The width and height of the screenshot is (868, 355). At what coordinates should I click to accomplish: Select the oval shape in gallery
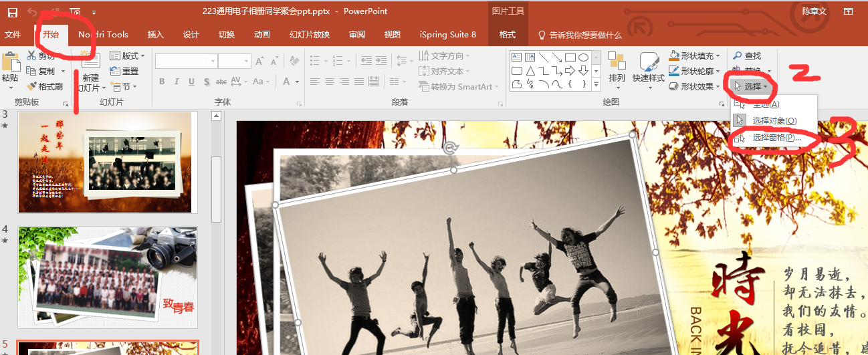pyautogui.click(x=583, y=57)
